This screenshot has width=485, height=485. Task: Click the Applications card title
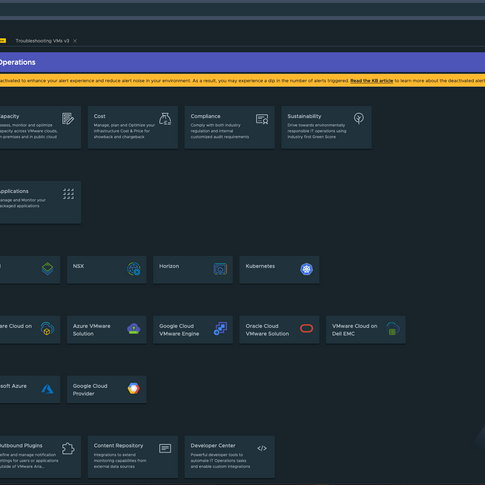[14, 191]
